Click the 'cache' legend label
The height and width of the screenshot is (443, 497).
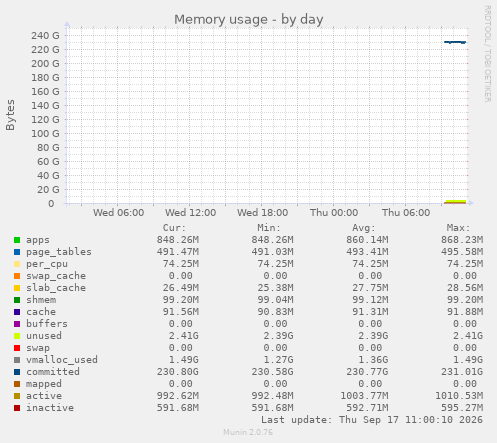(41, 312)
